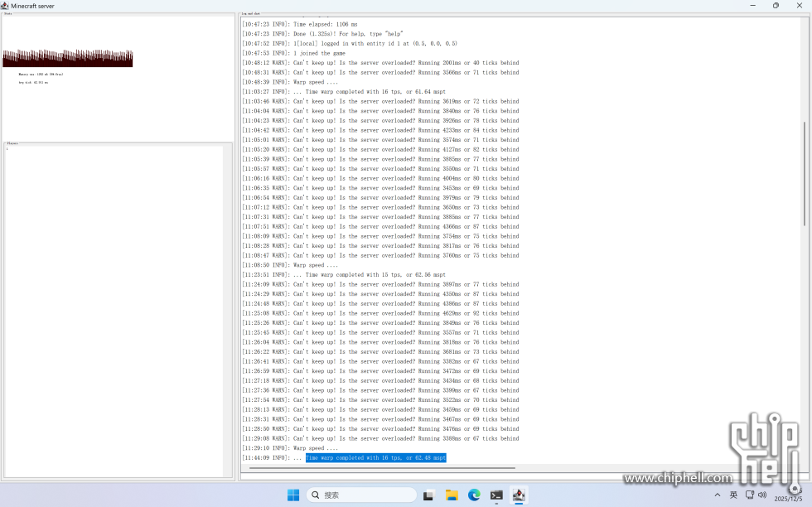Click the Windows Start button
Viewport: 812px width, 507px height.
coord(293,495)
